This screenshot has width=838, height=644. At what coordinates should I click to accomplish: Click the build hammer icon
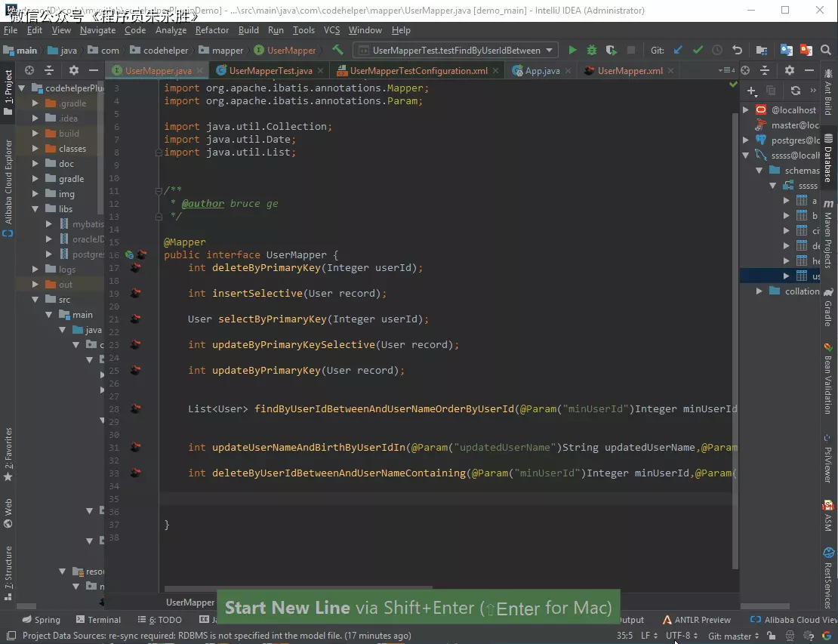[x=337, y=51]
